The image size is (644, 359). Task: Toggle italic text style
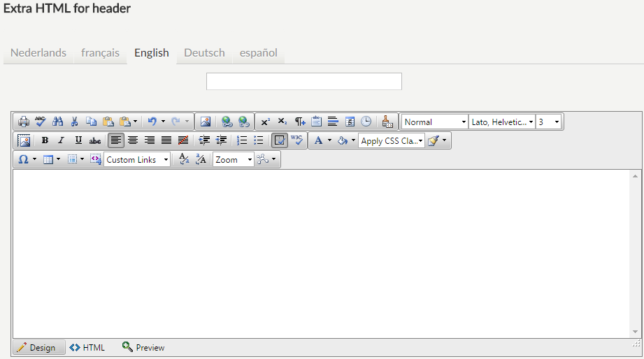pyautogui.click(x=62, y=140)
